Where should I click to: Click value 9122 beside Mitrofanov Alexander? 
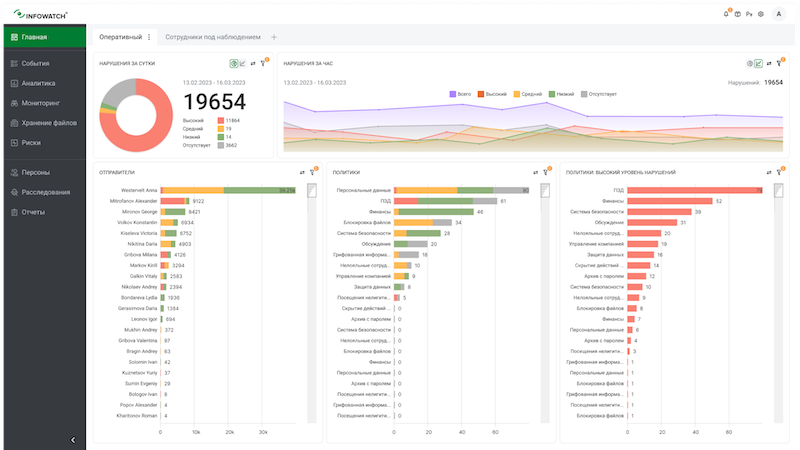198,201
